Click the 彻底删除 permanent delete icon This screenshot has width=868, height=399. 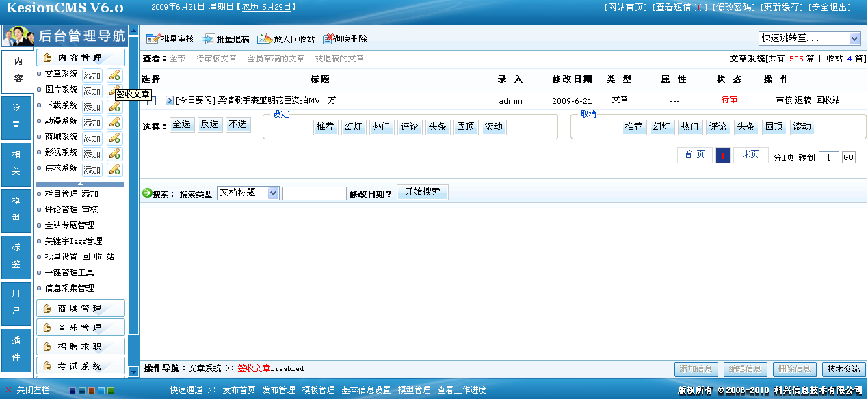(x=328, y=39)
